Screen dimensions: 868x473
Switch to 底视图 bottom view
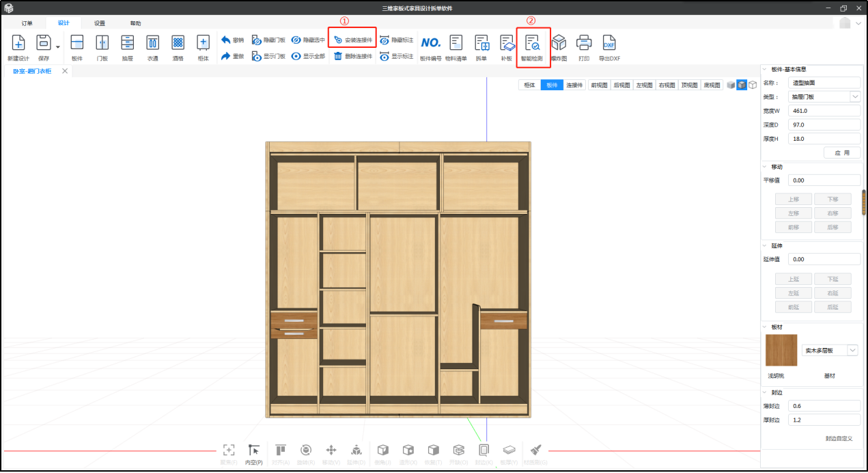(712, 85)
